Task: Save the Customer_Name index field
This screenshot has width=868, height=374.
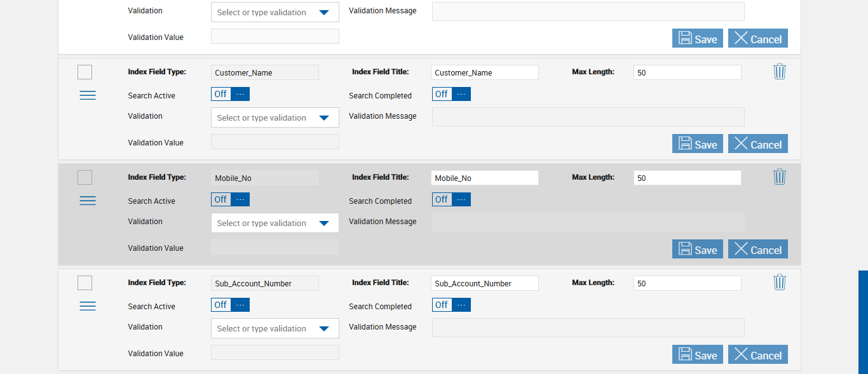Action: point(697,144)
